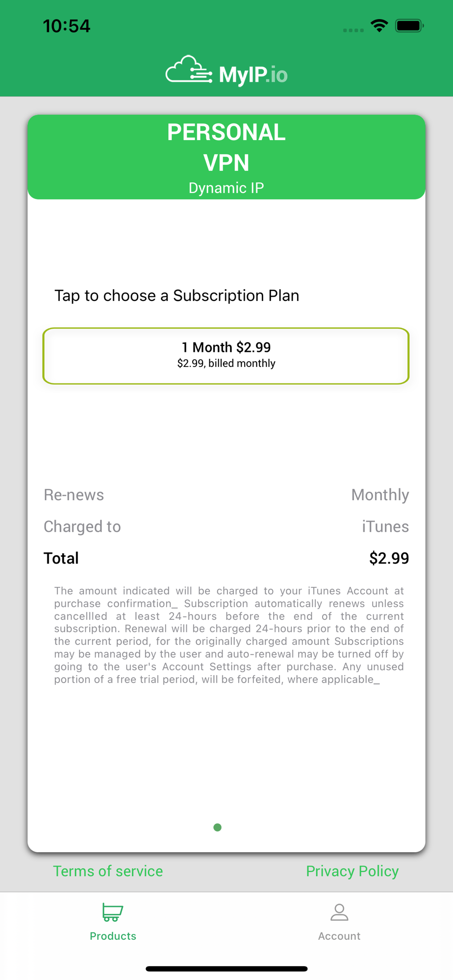Tap the 10:54 clock in status bar

click(x=67, y=26)
